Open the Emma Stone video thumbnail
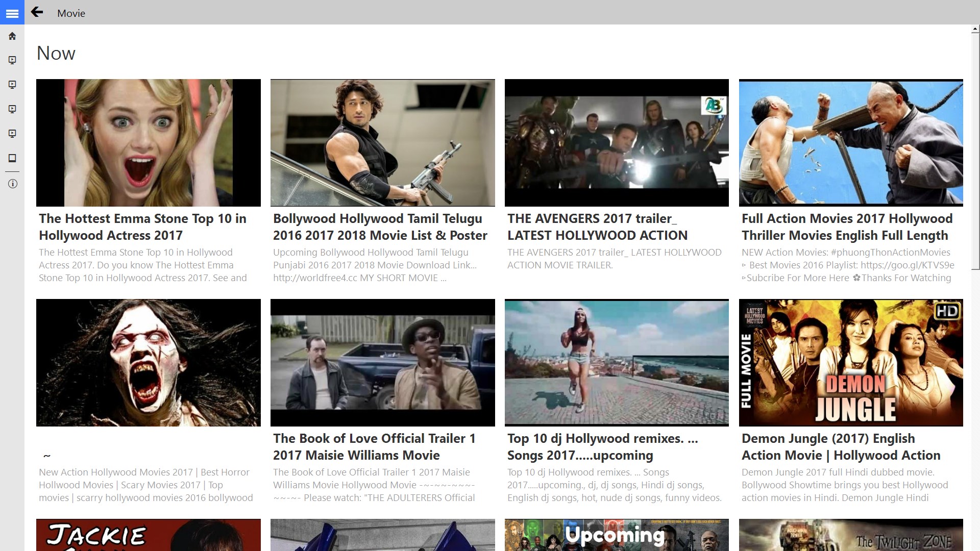This screenshot has width=980, height=551. point(148,142)
